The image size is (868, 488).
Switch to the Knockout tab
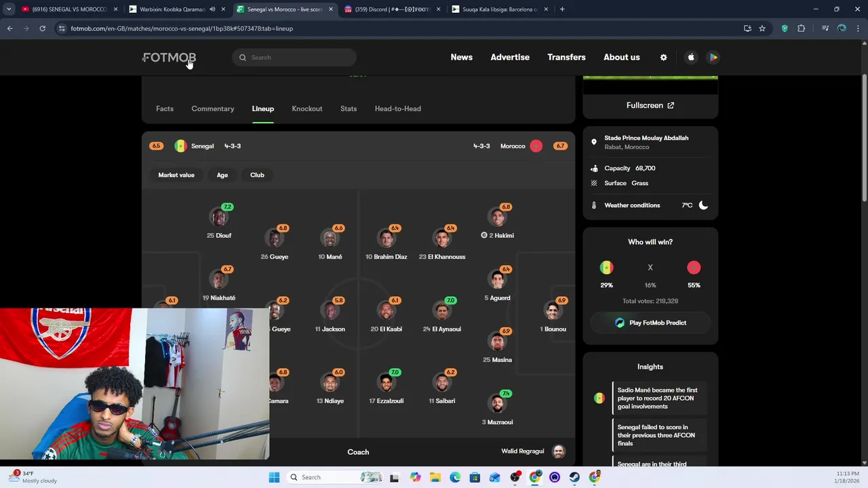[x=307, y=108]
